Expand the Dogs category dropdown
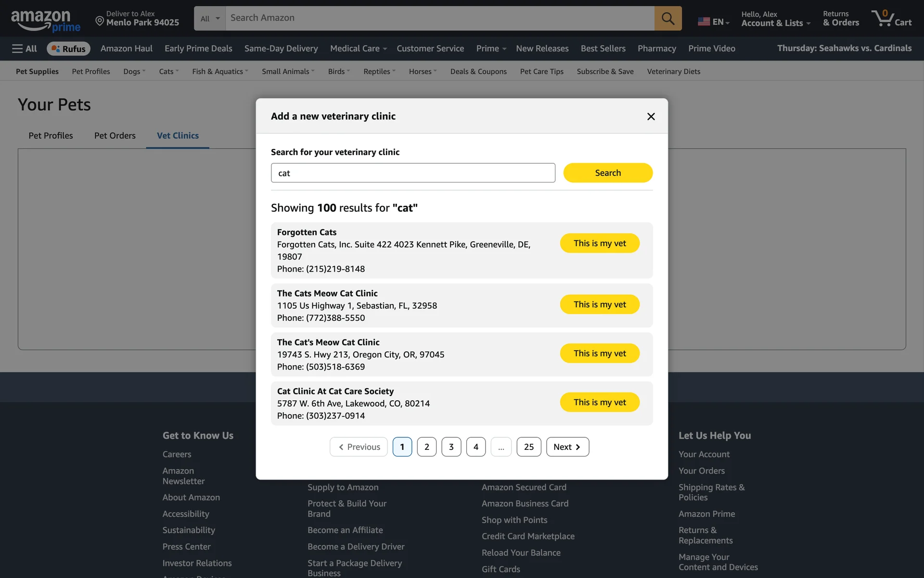 (x=134, y=71)
